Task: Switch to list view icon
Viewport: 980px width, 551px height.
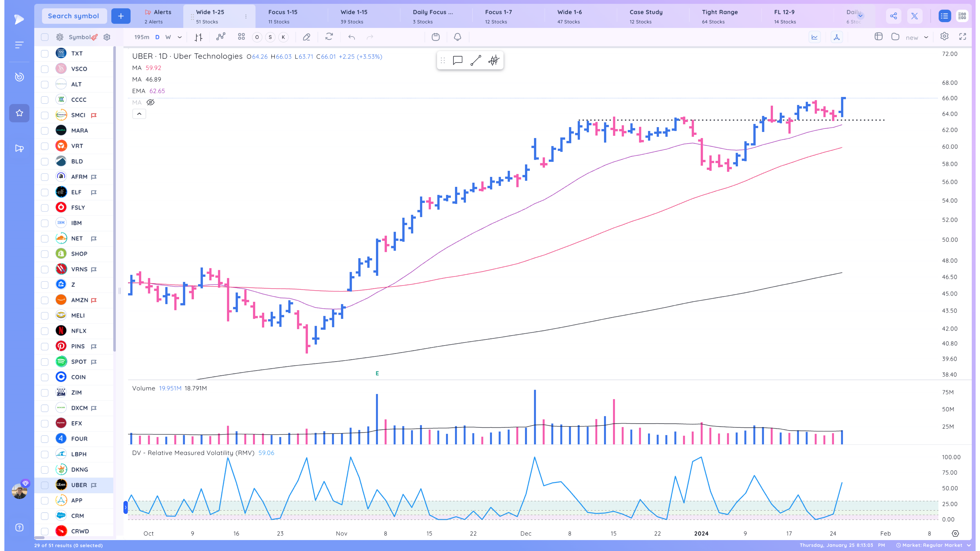Action: pos(944,16)
